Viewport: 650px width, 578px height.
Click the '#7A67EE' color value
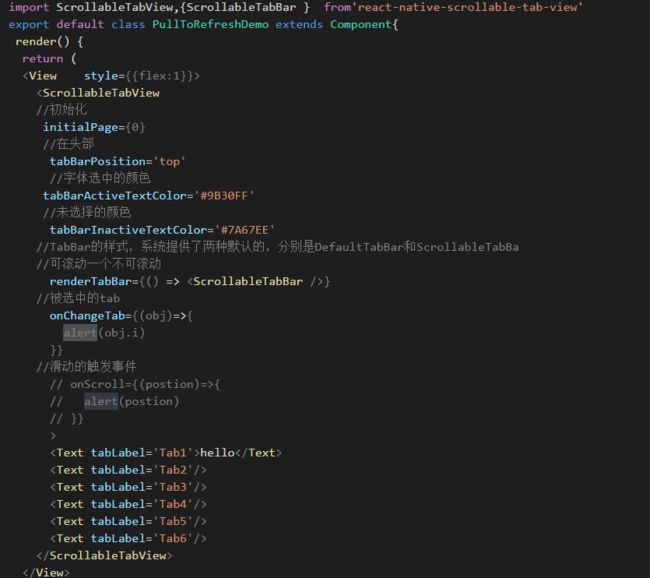(245, 230)
